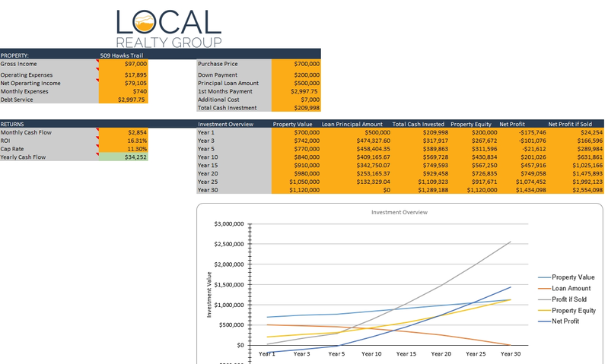
Task: Click red comment marker on Gross Income
Action: (x=98, y=61)
